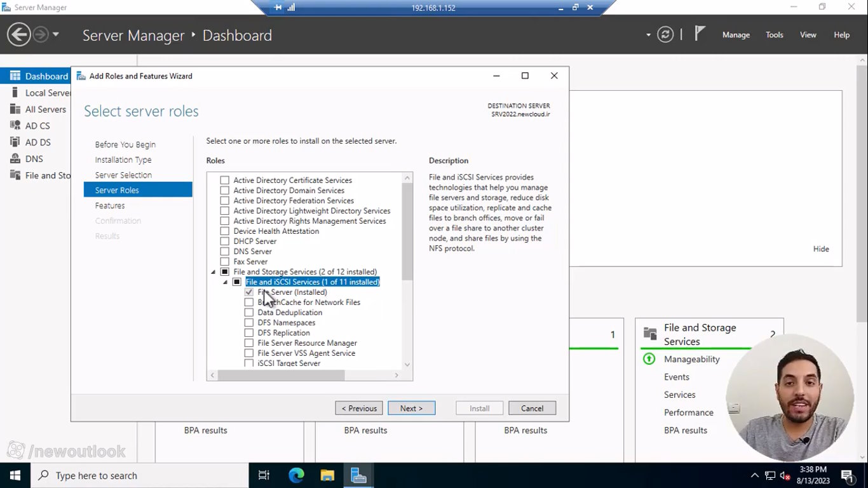The width and height of the screenshot is (868, 488).
Task: Open the View menu
Action: [808, 35]
